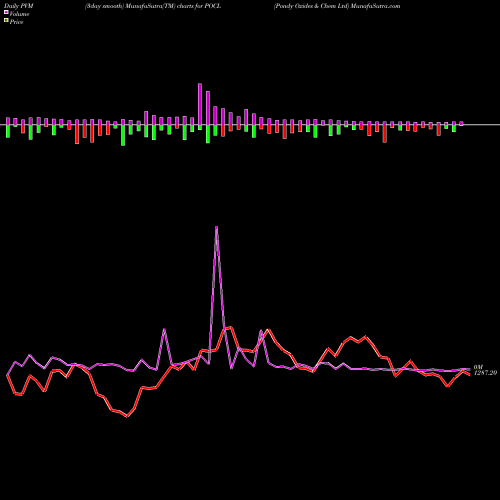
Task: Click the lowest point of the red price line
Action: tap(127, 416)
